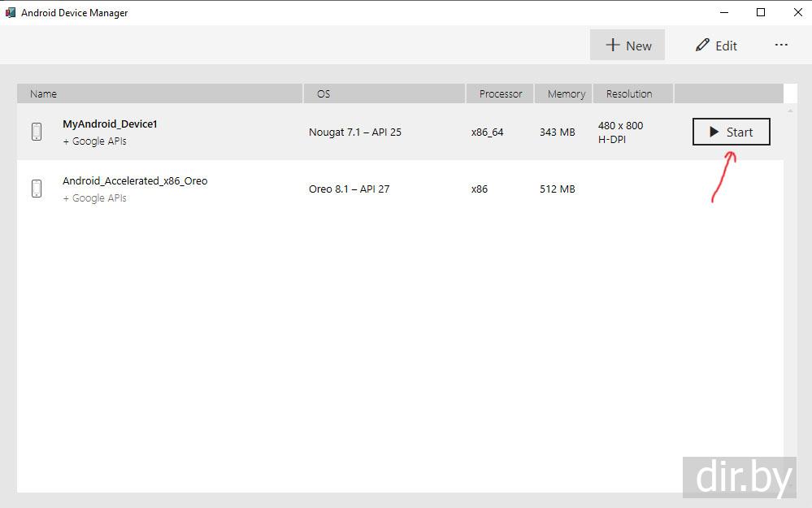Click the scroll-up arrow of device list
This screenshot has width=812, height=508.
pos(790,111)
